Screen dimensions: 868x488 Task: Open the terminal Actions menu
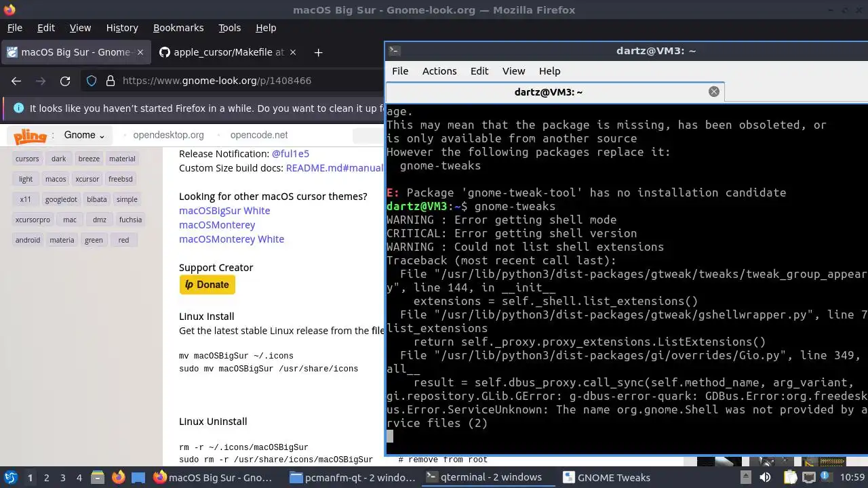click(x=439, y=71)
